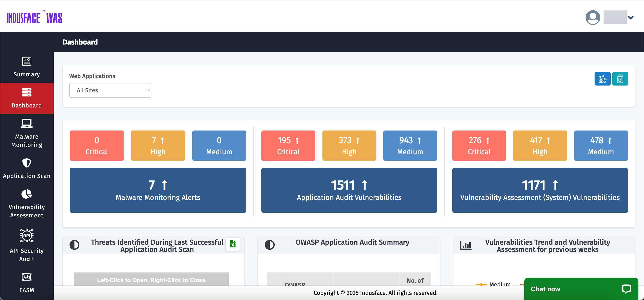Click the blue dashboard widgets icon button
This screenshot has height=300, width=644.
[x=602, y=79]
